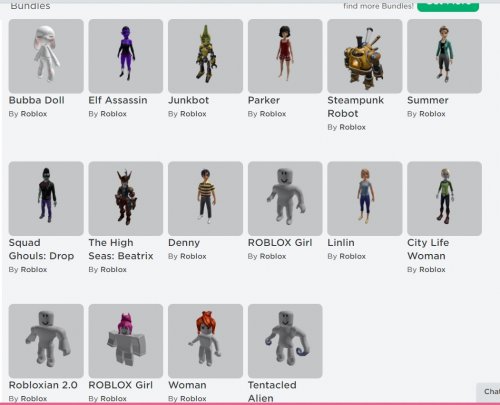
Task: Open Roblox creator link under City Life Woman
Action: tap(432, 269)
